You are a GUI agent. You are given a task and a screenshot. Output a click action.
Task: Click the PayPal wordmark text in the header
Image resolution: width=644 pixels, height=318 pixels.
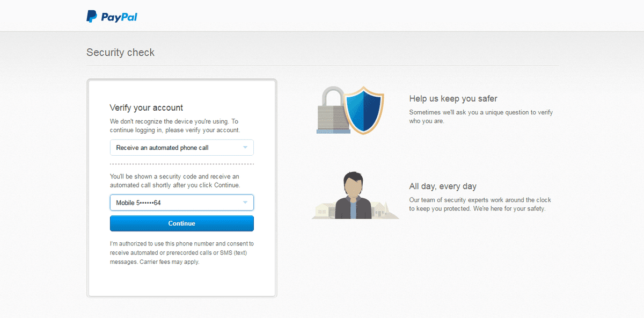pyautogui.click(x=119, y=17)
